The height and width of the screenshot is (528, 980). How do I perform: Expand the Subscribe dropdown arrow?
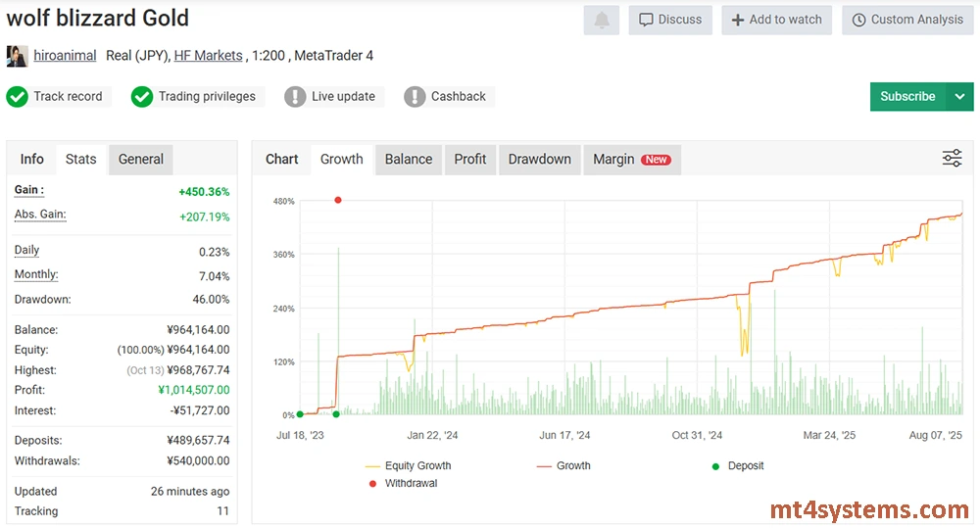coord(959,97)
